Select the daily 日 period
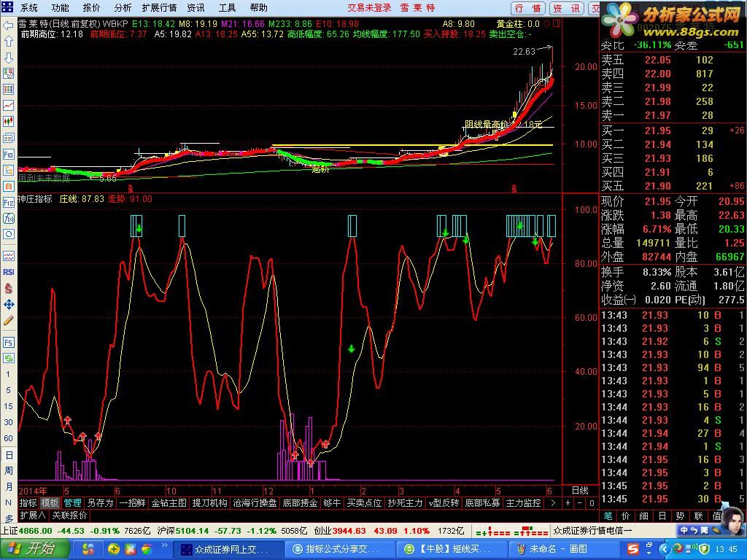 pos(9,455)
